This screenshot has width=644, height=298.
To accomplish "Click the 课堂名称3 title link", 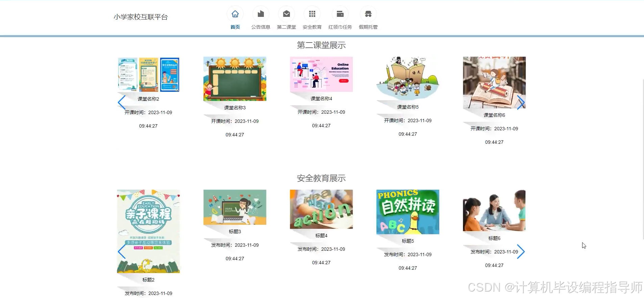I will [235, 108].
